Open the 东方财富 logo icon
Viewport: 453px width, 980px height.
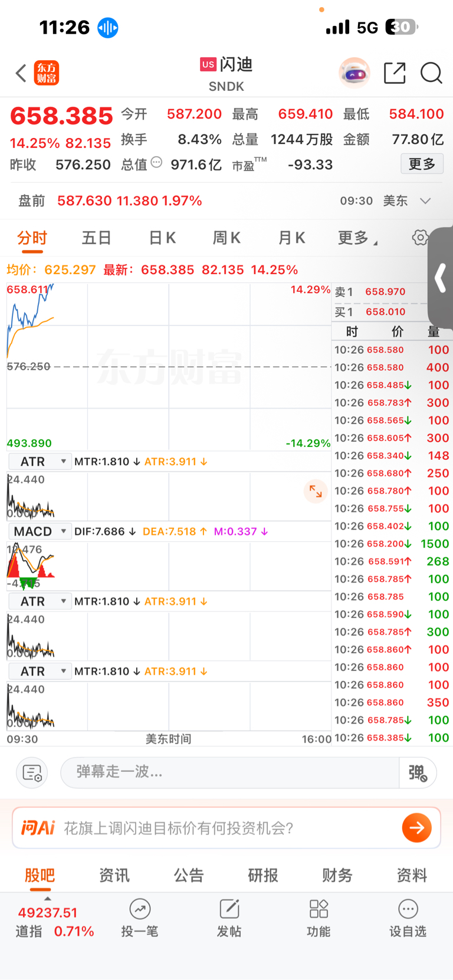(x=47, y=73)
